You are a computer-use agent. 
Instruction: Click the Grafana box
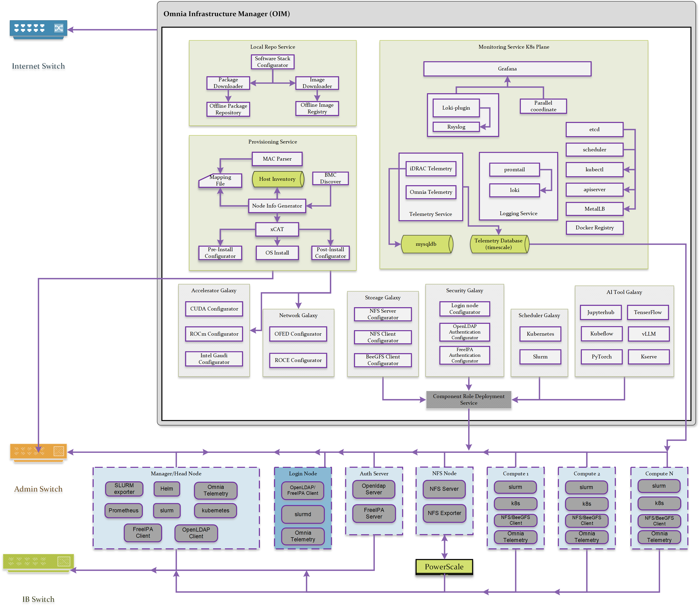click(x=507, y=69)
